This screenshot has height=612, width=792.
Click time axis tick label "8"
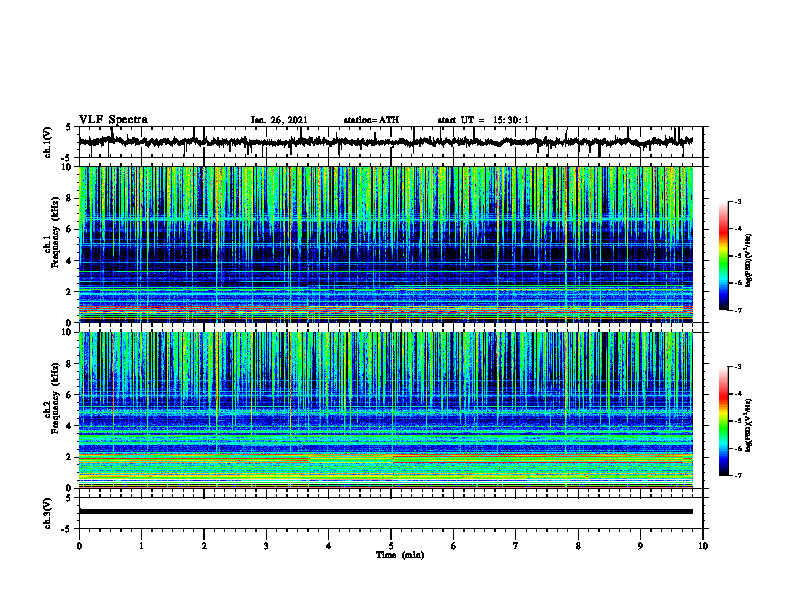578,546
